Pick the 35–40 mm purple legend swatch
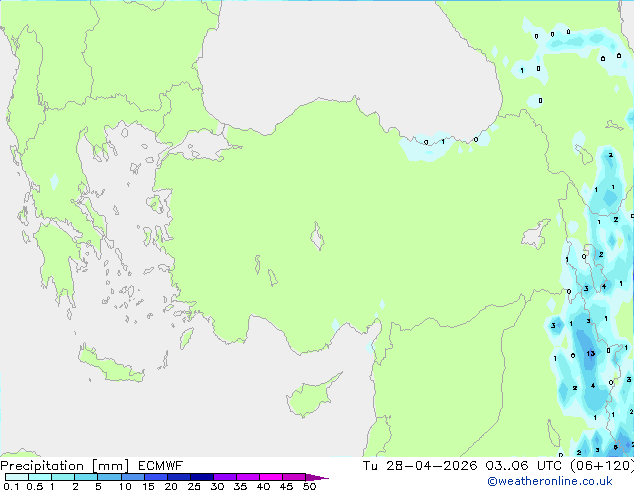Screen dimensions: 634x490 pyautogui.click(x=248, y=477)
